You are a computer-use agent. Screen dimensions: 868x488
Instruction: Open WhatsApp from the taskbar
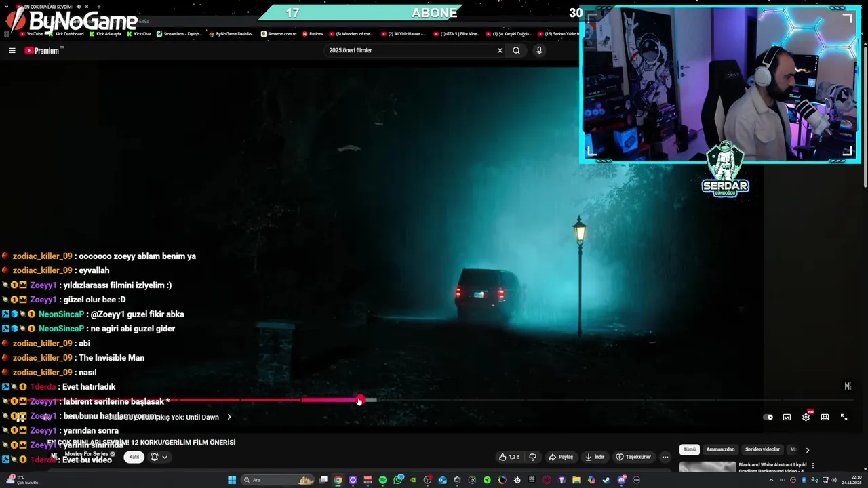[x=397, y=480]
